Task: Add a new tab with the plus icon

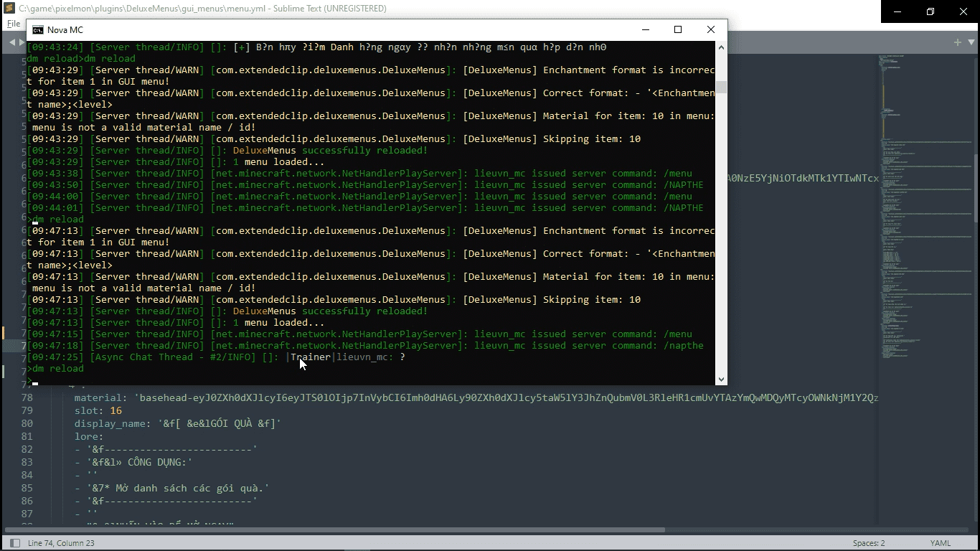Action: 958,42
